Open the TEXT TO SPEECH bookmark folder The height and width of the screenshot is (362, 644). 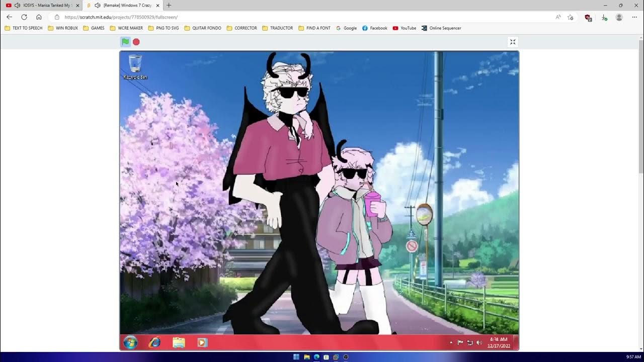24,28
